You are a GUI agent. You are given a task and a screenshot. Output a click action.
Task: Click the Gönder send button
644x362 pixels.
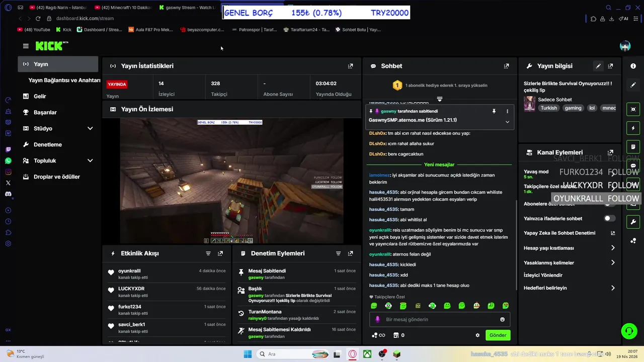pos(498,335)
